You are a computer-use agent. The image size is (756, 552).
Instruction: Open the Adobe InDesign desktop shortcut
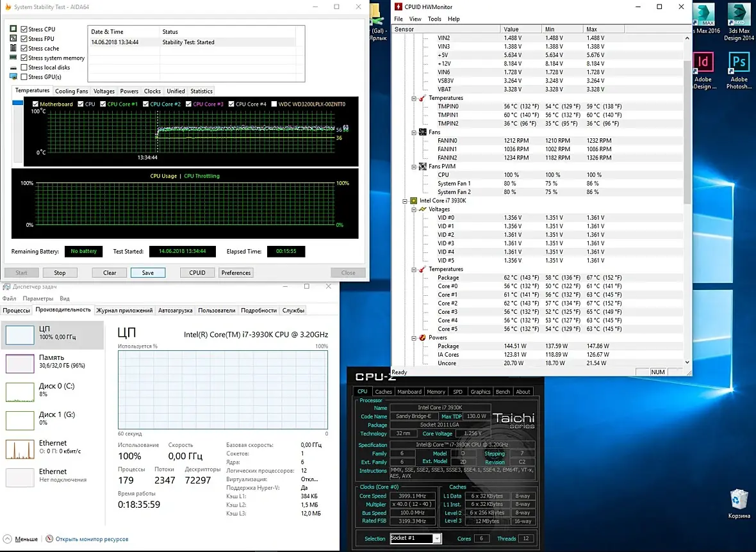[x=703, y=63]
